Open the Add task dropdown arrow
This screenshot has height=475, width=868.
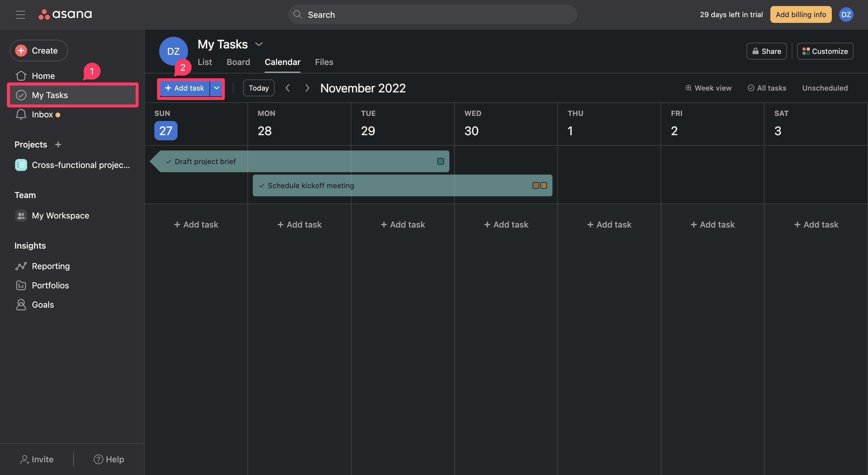[217, 88]
